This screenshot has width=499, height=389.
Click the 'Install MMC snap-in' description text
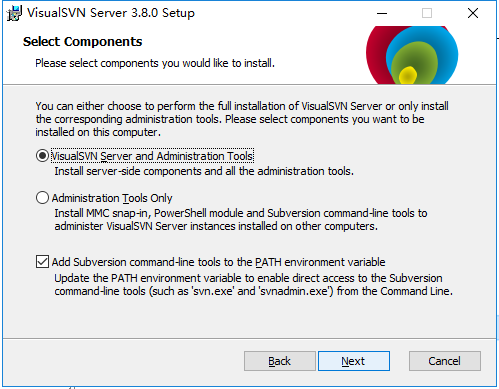click(241, 220)
